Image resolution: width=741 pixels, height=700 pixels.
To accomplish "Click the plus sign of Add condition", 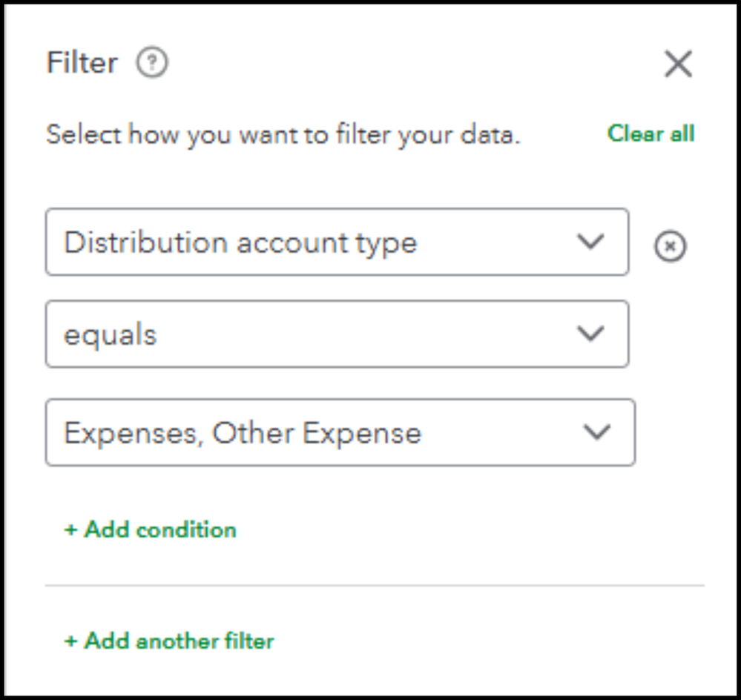I will [71, 530].
